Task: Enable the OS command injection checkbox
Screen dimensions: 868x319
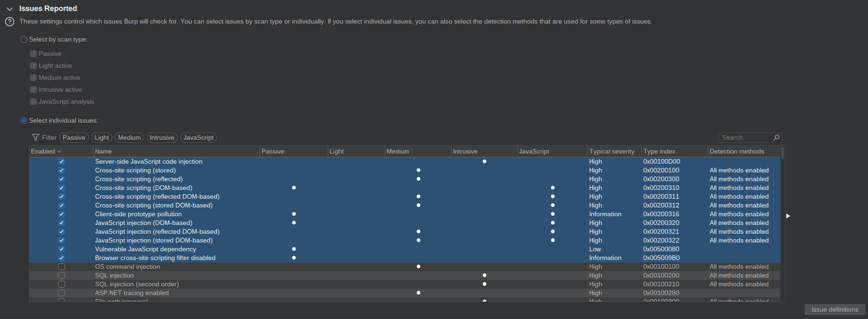Action: point(61,266)
